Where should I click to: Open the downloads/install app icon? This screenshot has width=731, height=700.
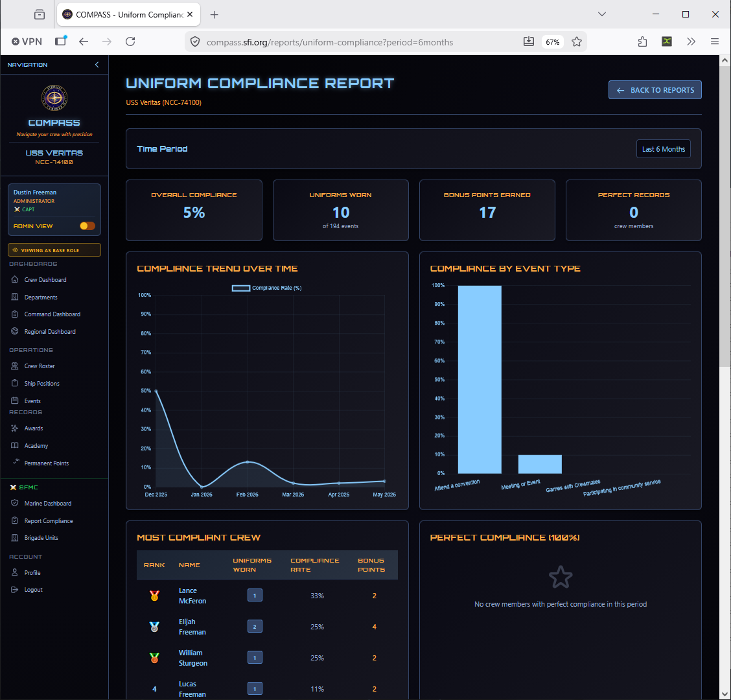(x=529, y=41)
